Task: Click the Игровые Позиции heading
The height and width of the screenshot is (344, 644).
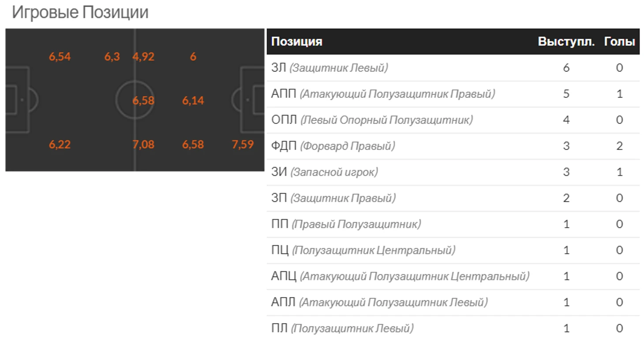Action: [x=80, y=12]
